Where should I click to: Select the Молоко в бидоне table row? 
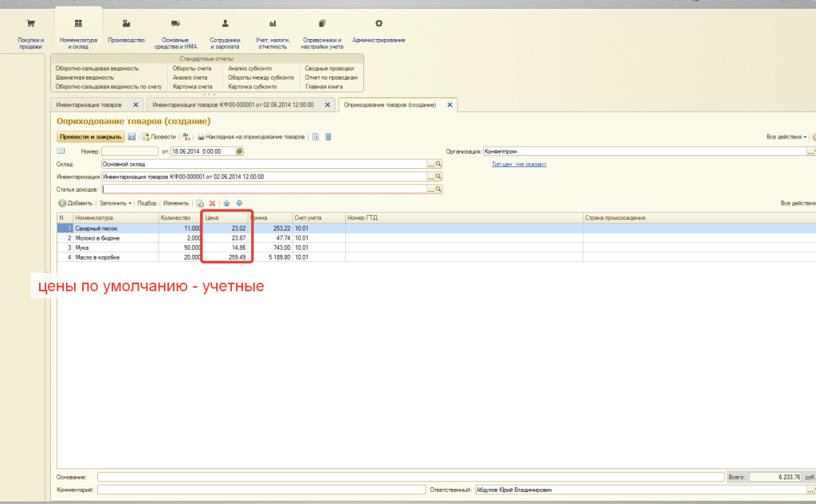(x=436, y=238)
